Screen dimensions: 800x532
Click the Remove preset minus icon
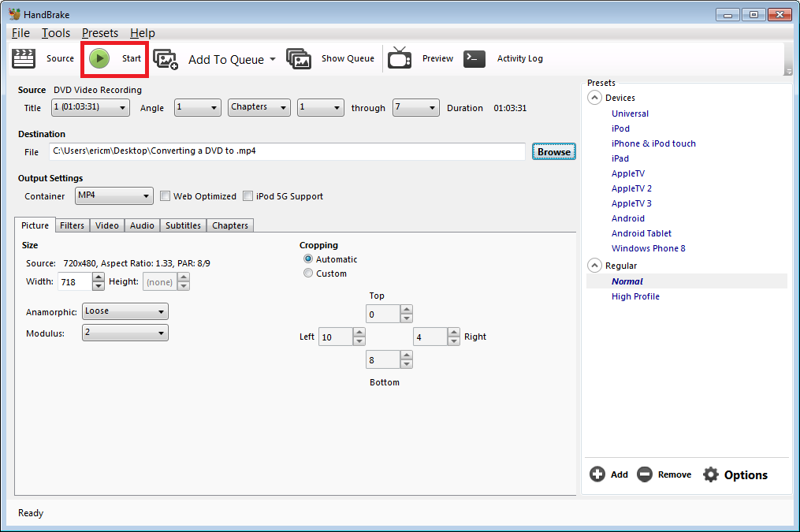click(645, 474)
